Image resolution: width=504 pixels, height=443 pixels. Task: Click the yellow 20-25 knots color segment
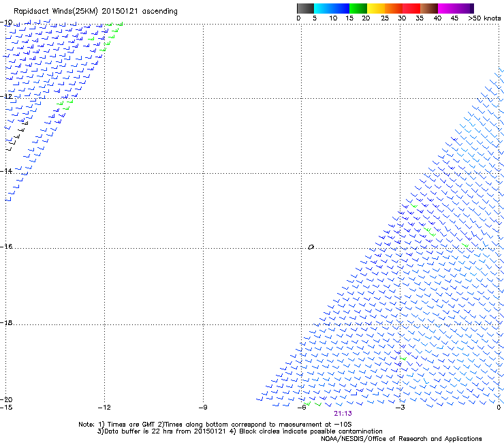(376, 8)
